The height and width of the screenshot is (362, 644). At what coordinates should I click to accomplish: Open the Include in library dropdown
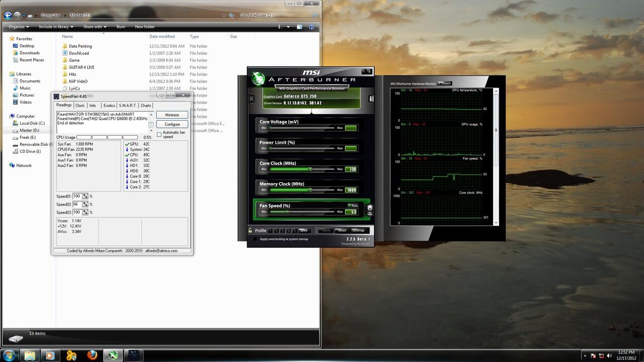[56, 27]
